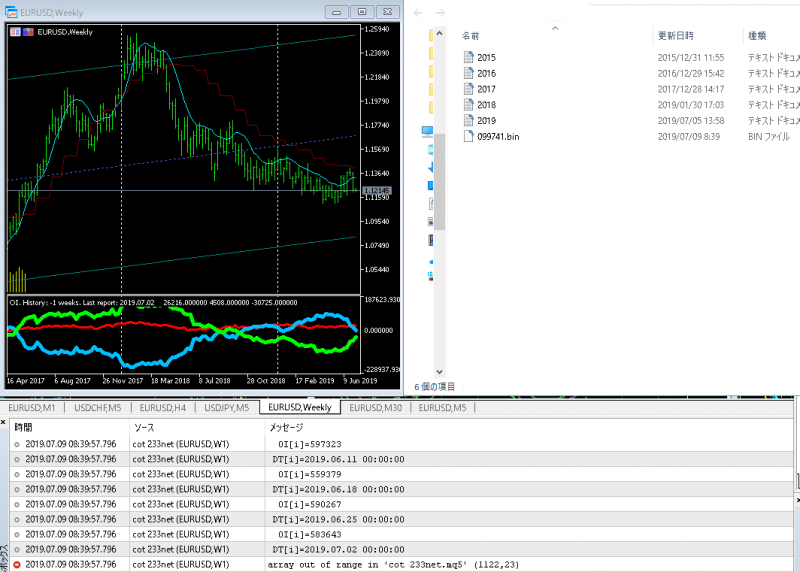Select the array out of range error row
The image size is (800, 572).
tap(401, 564)
